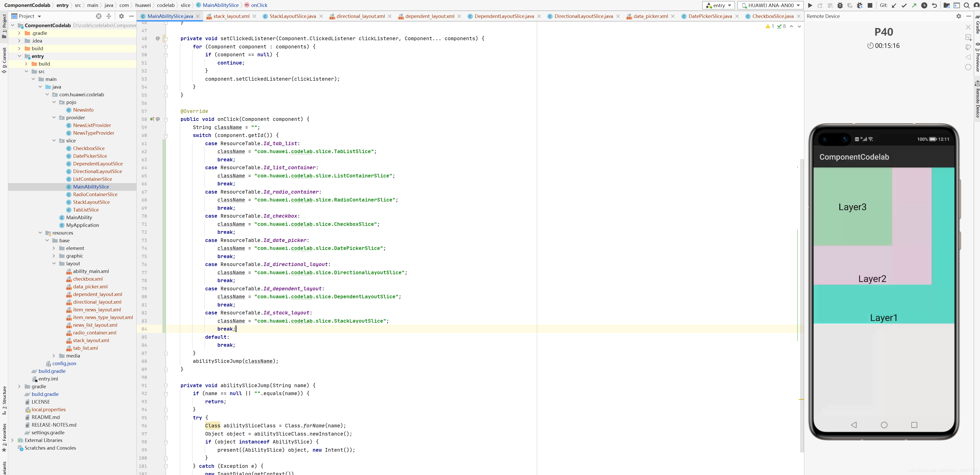Select StackLayoutSlice in the project tree
The image size is (980, 475).
pos(91,202)
